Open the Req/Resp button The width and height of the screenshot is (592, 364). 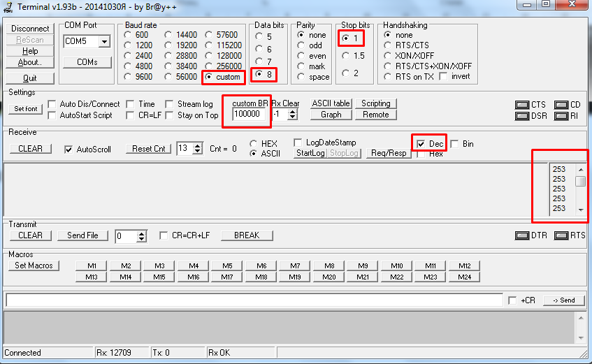point(389,153)
